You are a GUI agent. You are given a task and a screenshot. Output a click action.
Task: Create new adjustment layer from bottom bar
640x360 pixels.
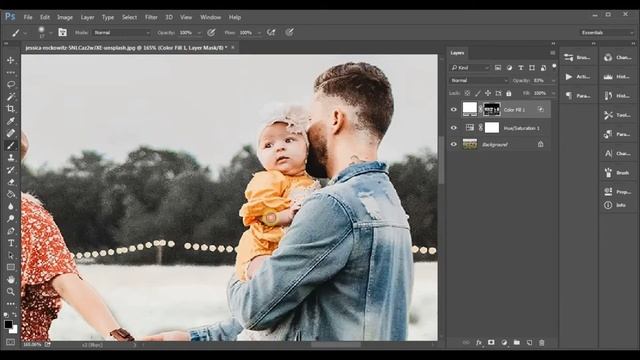click(x=504, y=343)
